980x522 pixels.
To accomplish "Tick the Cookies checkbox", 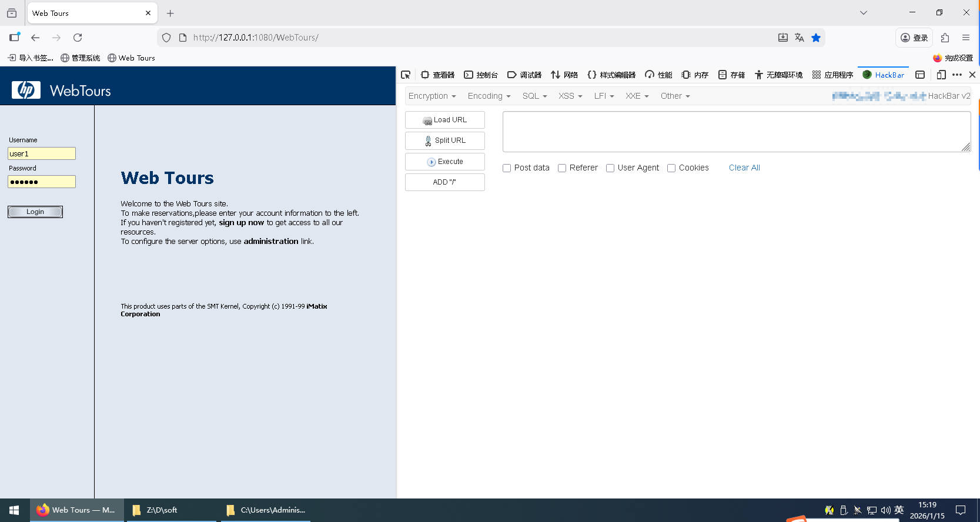I will (671, 168).
